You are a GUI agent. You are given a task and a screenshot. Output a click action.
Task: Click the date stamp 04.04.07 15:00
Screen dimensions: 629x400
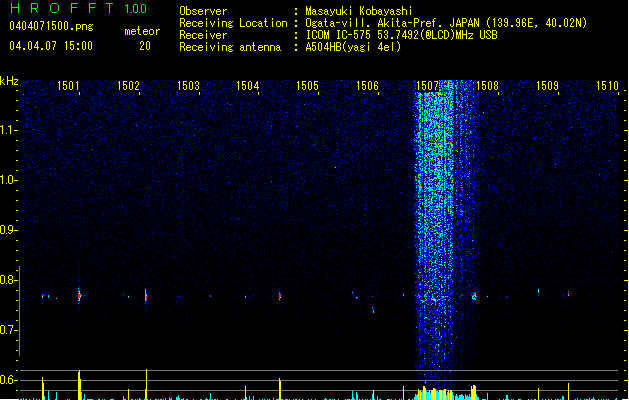pyautogui.click(x=51, y=46)
